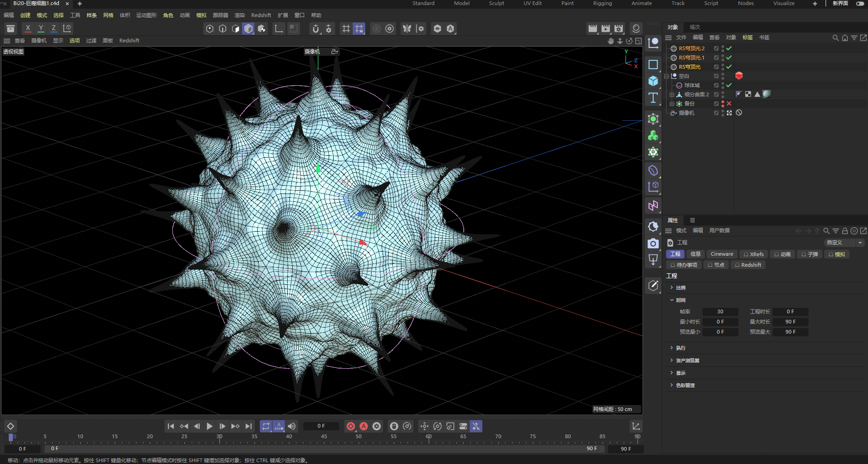This screenshot has height=464, width=868.
Task: Toggle the enable checkmark for RS穹顶光.2
Action: pyautogui.click(x=729, y=48)
